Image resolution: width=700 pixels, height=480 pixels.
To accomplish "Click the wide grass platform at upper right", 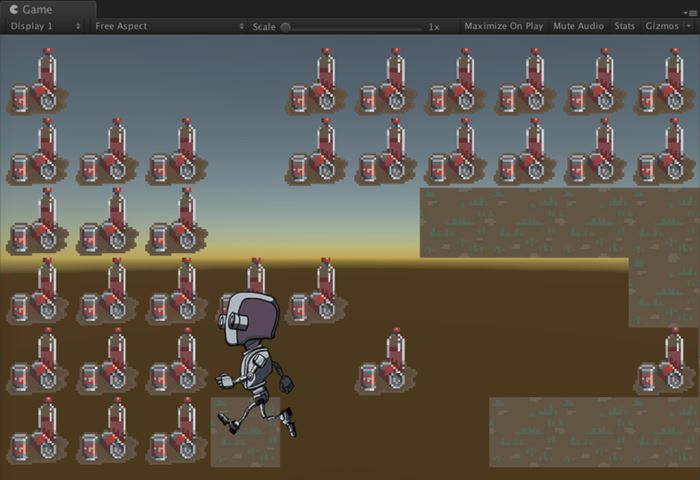I will [x=525, y=222].
